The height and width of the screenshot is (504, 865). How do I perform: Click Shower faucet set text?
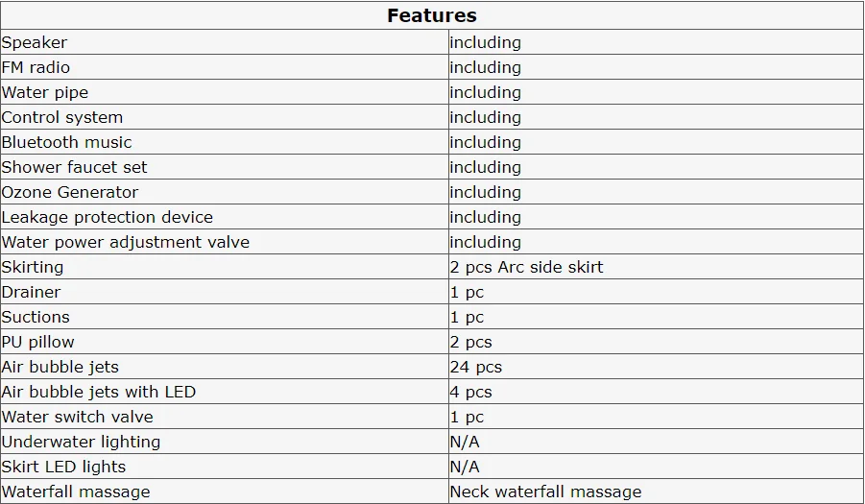75,167
